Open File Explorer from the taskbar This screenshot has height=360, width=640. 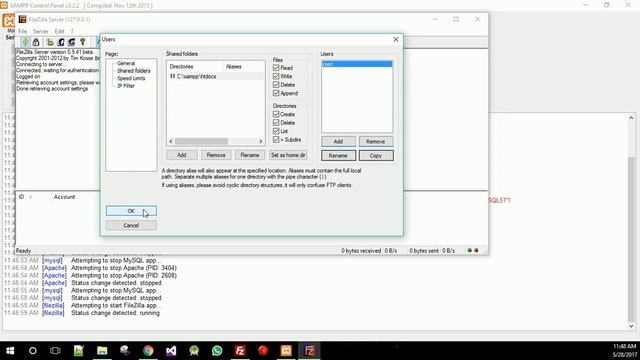click(x=102, y=351)
